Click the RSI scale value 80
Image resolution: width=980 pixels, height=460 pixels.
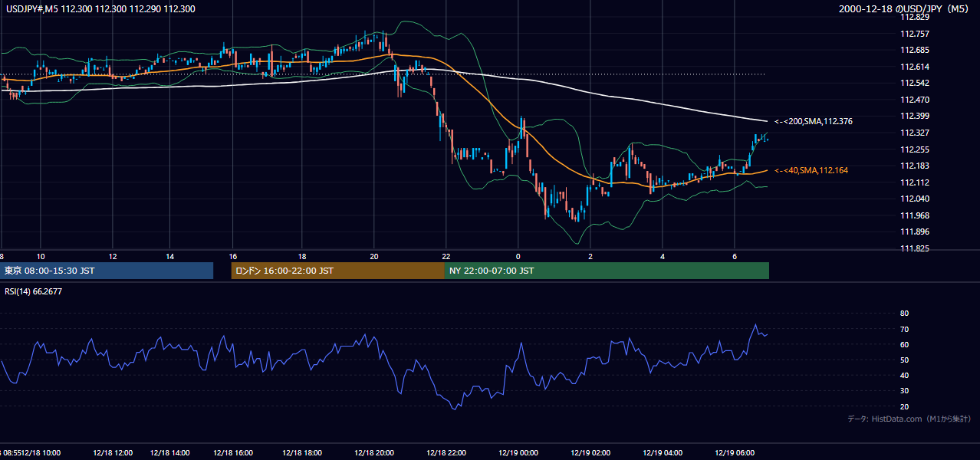(x=904, y=314)
